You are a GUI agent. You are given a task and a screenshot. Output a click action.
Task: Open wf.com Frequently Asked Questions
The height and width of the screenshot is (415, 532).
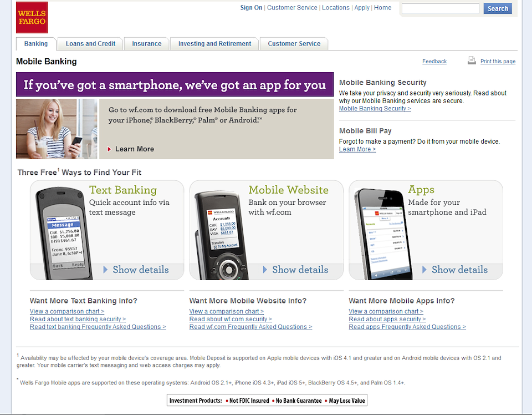(x=250, y=327)
